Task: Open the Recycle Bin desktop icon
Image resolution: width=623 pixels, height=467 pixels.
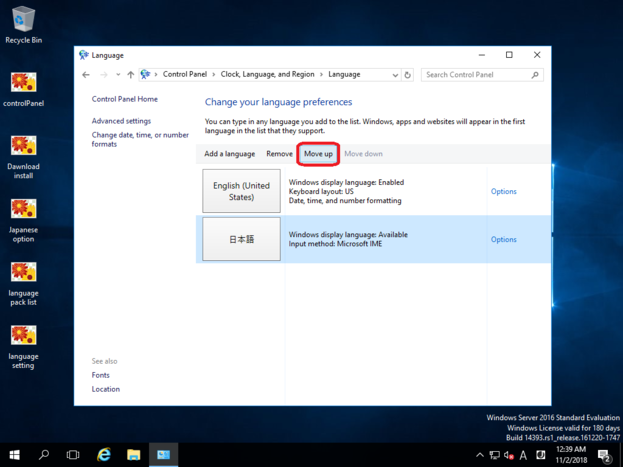Action: [23, 25]
